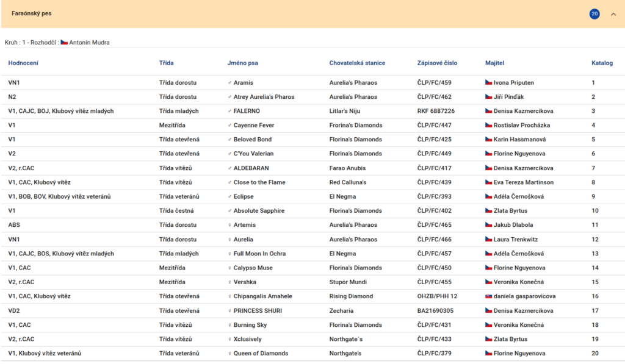Screen dimensions: 625x364
Task: Sort by Chovatelská stanice column header
Action: click(357, 63)
